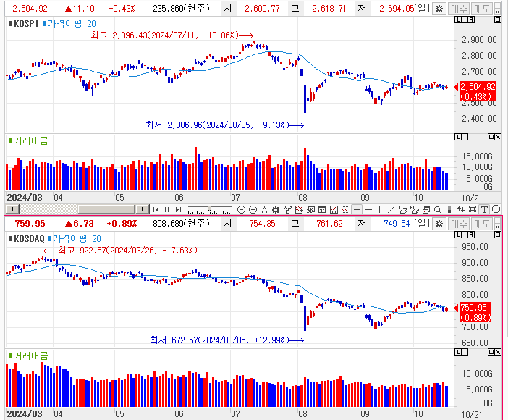508x420 pixels.
Task: Zoom out with the minus circle icon
Action: (241, 209)
